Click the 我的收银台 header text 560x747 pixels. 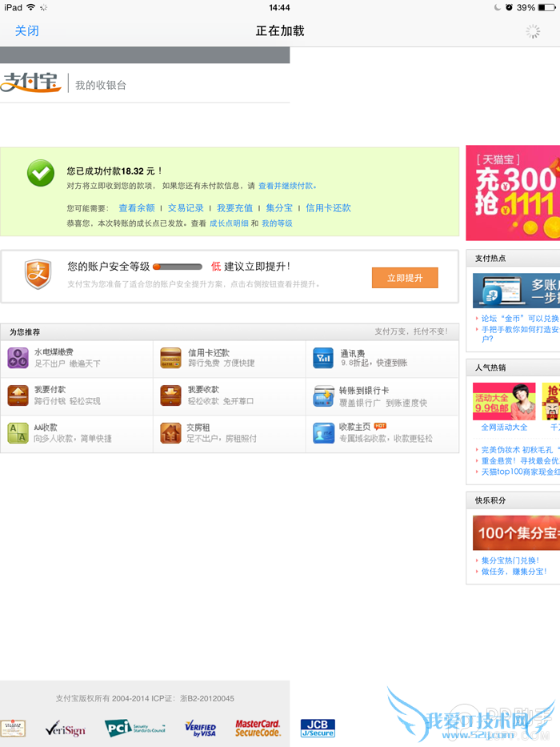click(x=101, y=86)
